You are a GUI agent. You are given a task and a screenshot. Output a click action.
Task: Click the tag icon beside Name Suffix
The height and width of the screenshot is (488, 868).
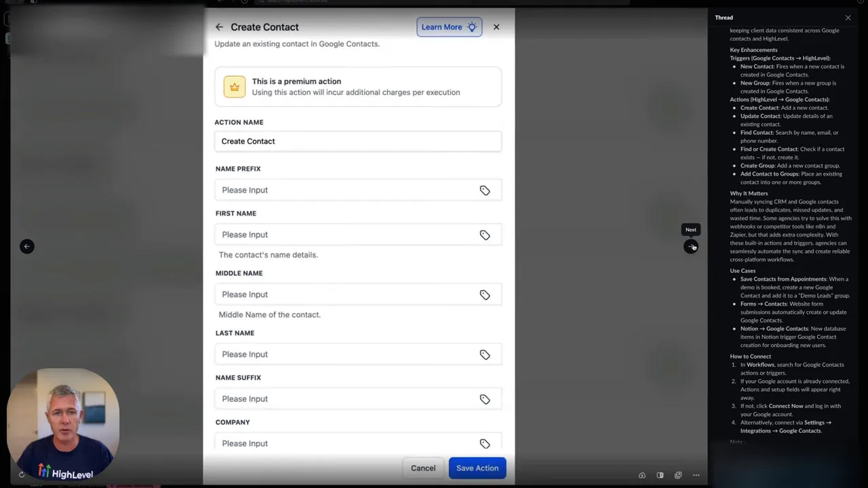click(x=485, y=399)
